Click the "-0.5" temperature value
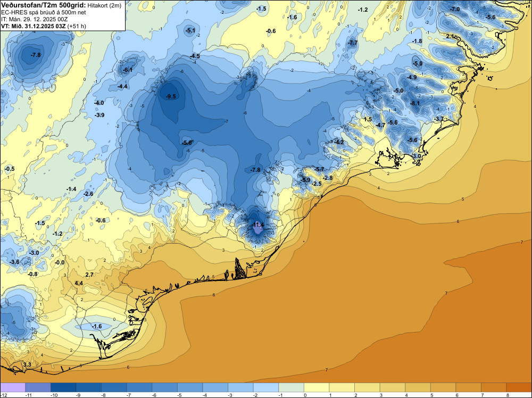The height and width of the screenshot is (398, 532). coord(10,169)
